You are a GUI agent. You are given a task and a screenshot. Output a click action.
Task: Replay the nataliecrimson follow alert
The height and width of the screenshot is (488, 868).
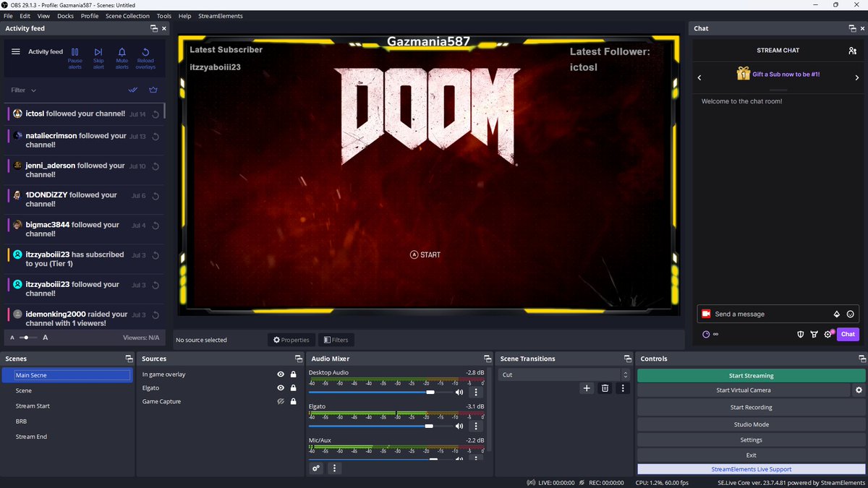[x=156, y=137]
